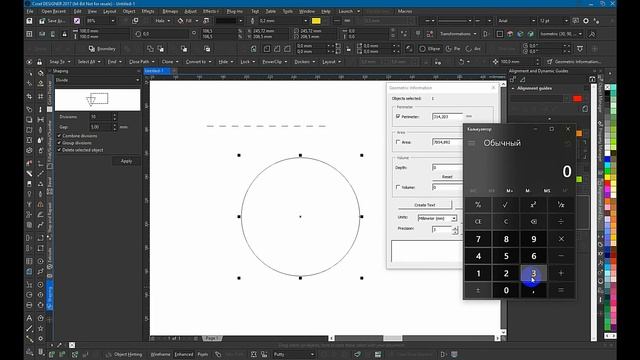
Task: Toggle the Group divisions checkbox
Action: click(59, 143)
